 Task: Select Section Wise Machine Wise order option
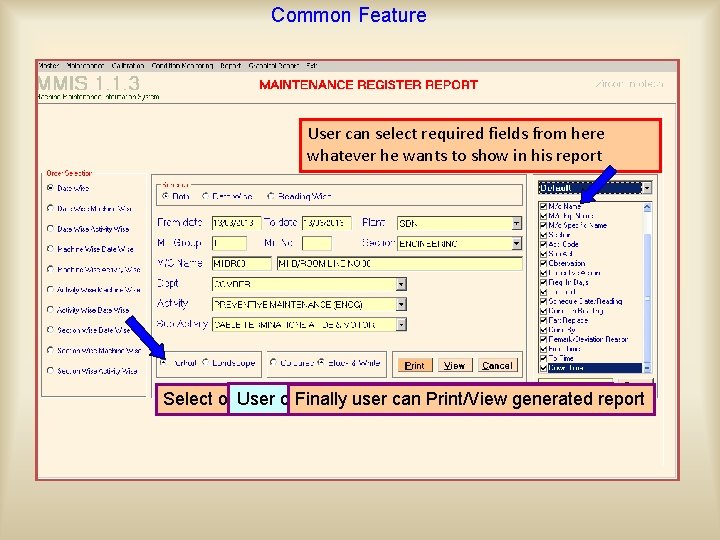click(51, 350)
